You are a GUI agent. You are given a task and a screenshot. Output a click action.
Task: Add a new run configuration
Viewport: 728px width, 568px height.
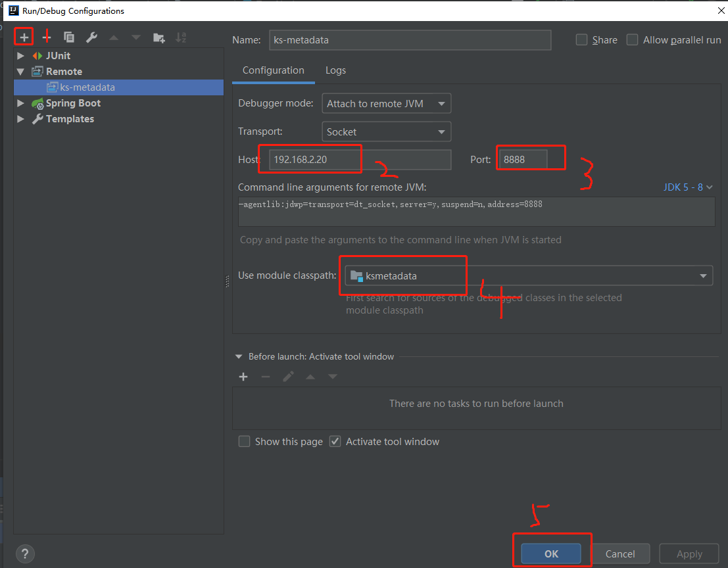(24, 37)
